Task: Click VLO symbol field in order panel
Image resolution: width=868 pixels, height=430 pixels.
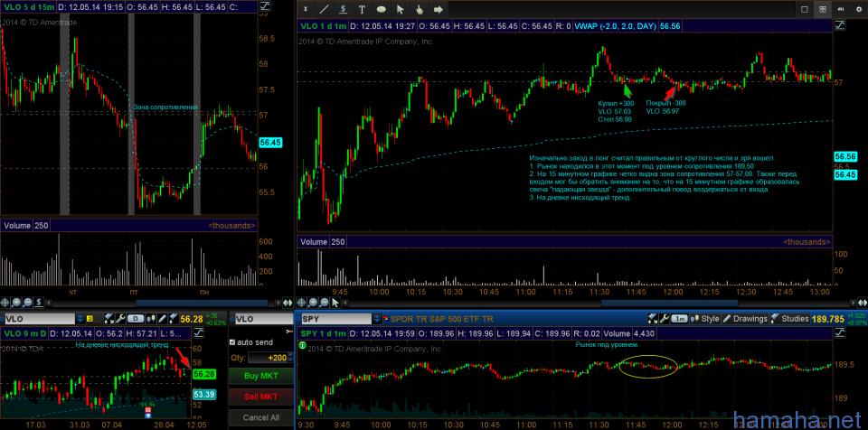Action: (262, 319)
